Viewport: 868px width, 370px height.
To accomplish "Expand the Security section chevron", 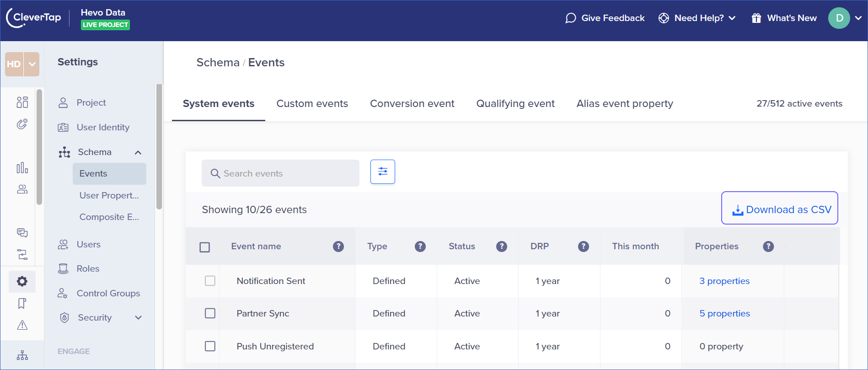I will pyautogui.click(x=138, y=317).
